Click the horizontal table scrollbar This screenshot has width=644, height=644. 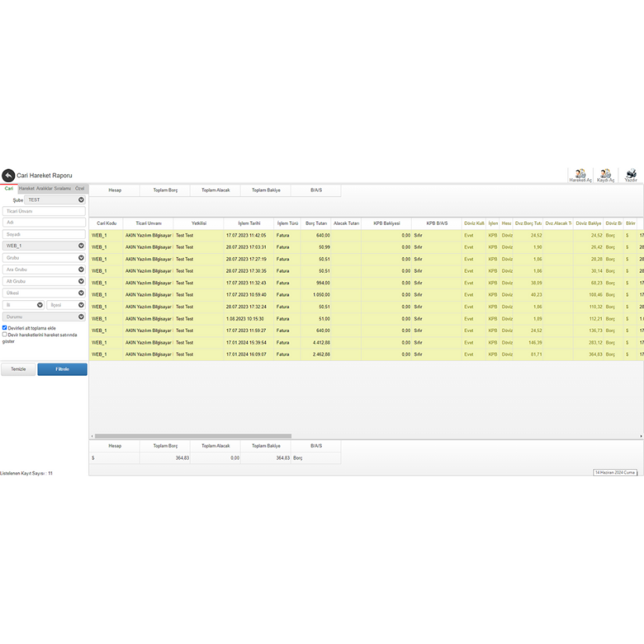pyautogui.click(x=192, y=436)
